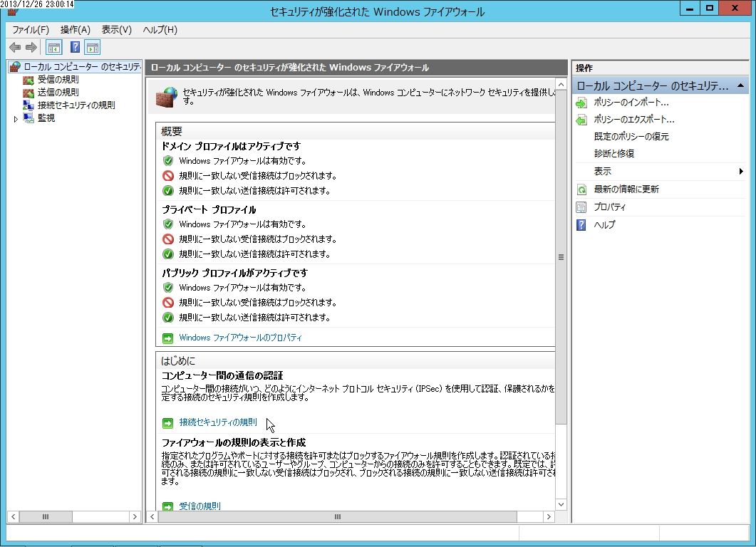Select 診断と修復 action
Viewport: 756px width, 547px height.
[613, 154]
